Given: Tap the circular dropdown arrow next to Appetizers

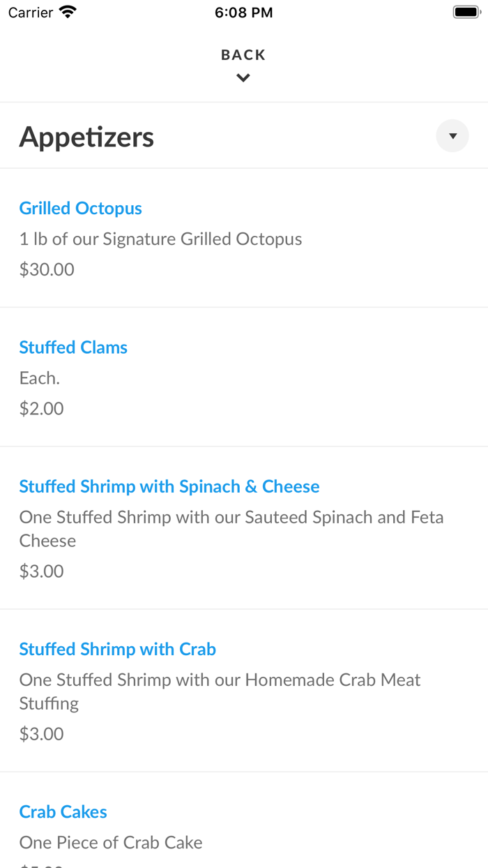Looking at the screenshot, I should tap(452, 135).
